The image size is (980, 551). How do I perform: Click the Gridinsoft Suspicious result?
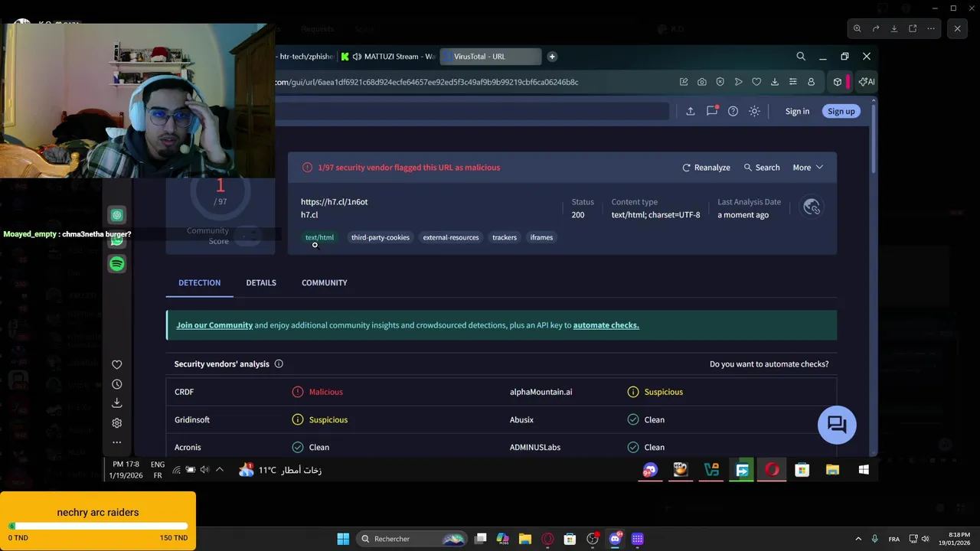320,420
